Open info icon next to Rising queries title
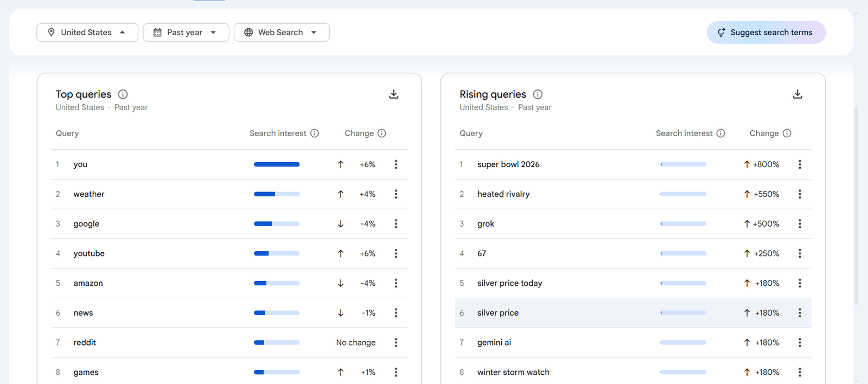Image resolution: width=868 pixels, height=384 pixels. pyautogui.click(x=538, y=94)
